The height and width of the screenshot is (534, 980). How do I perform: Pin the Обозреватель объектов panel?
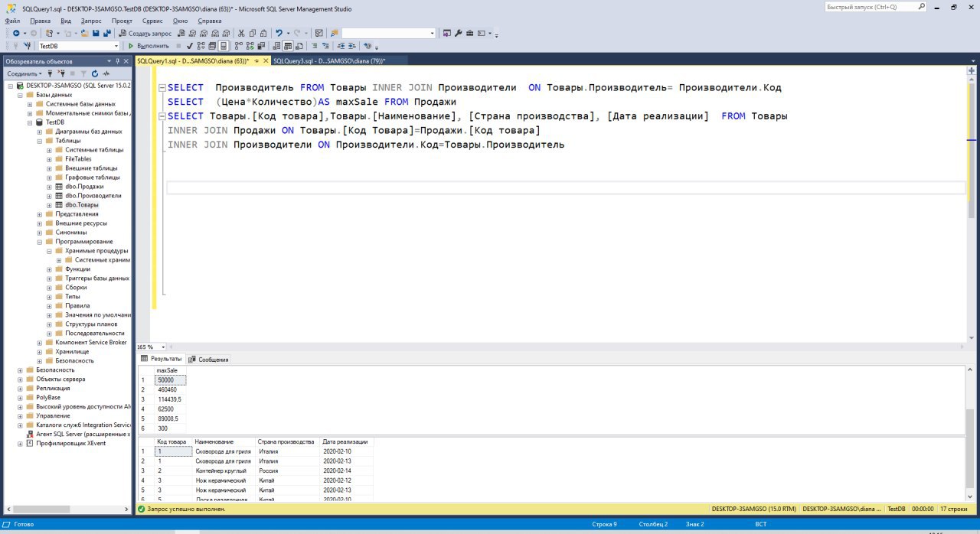tap(118, 61)
